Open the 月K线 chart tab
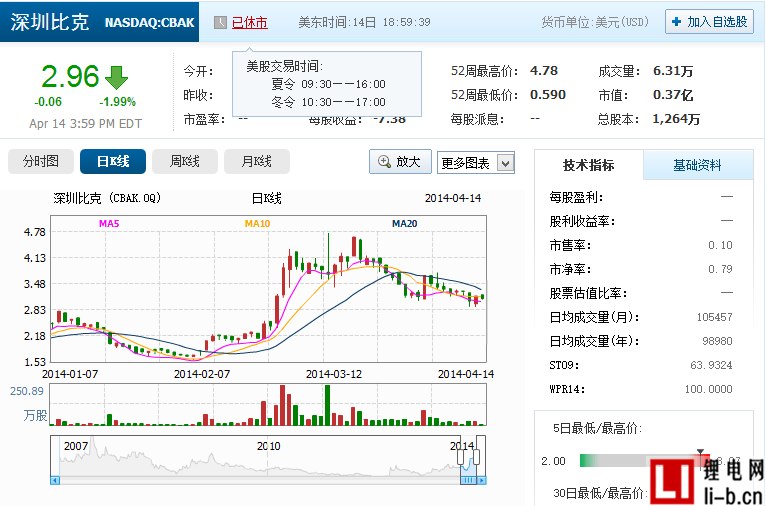Image resolution: width=766 pixels, height=506 pixels. 256,162
